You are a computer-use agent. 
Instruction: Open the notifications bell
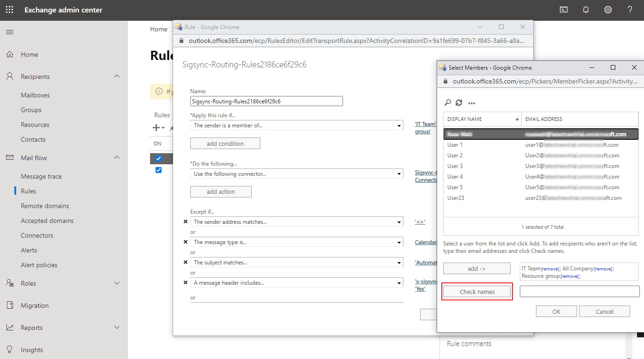coord(586,10)
